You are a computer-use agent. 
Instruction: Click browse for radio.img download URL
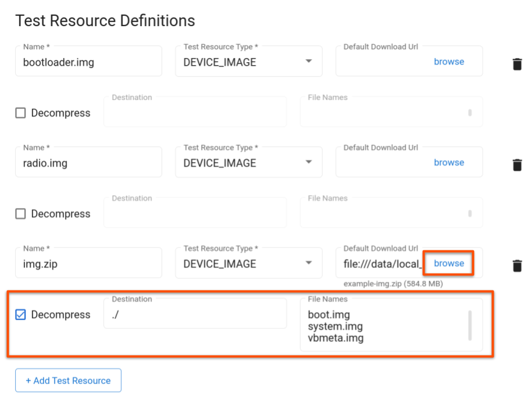click(449, 163)
